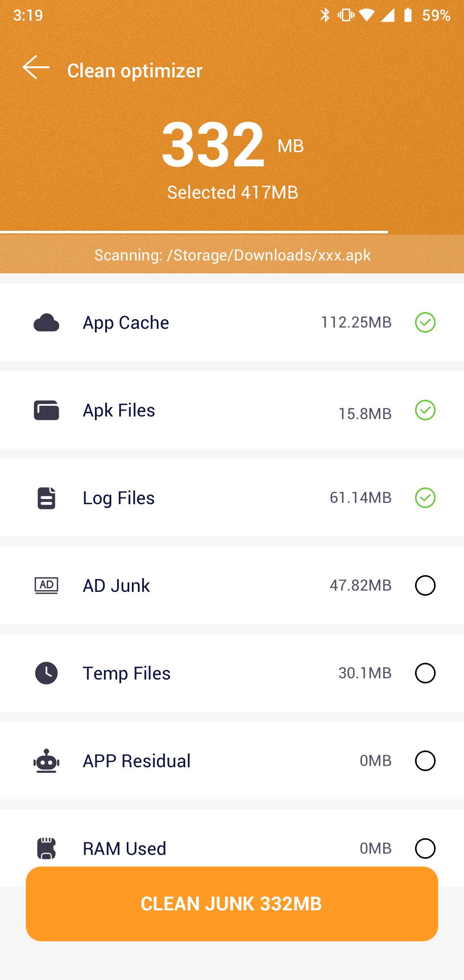Uncheck the App Cache checkmark
This screenshot has width=464, height=980.
(425, 322)
